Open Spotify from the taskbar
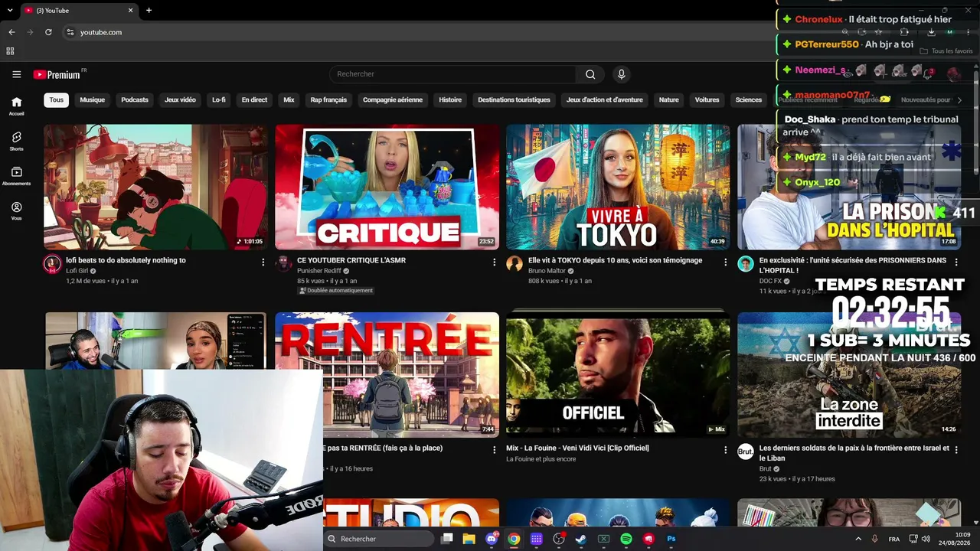This screenshot has height=551, width=980. (626, 539)
